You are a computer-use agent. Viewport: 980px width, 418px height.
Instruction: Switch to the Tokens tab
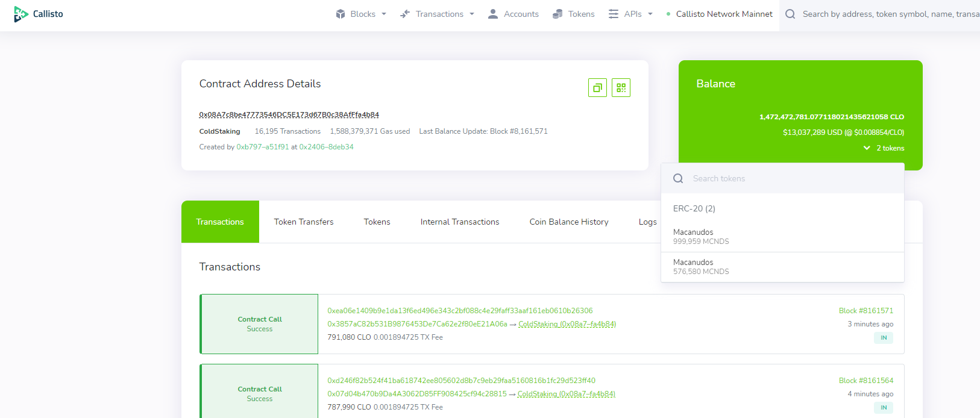(377, 222)
